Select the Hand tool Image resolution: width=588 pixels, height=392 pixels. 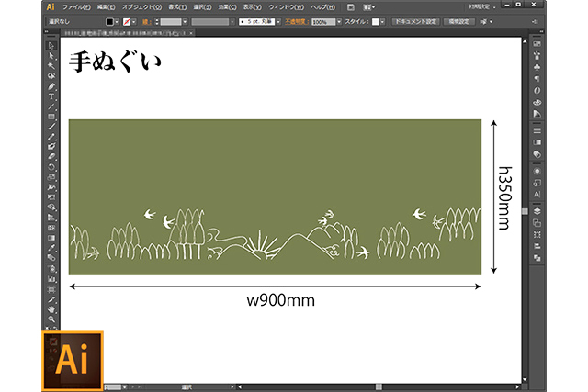52,309
